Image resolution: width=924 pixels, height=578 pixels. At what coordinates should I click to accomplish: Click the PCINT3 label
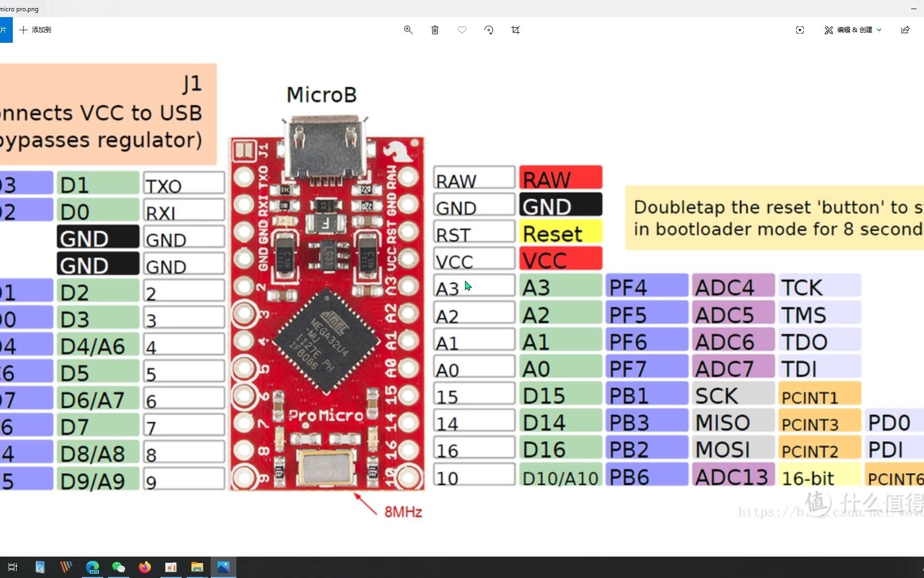pyautogui.click(x=819, y=422)
